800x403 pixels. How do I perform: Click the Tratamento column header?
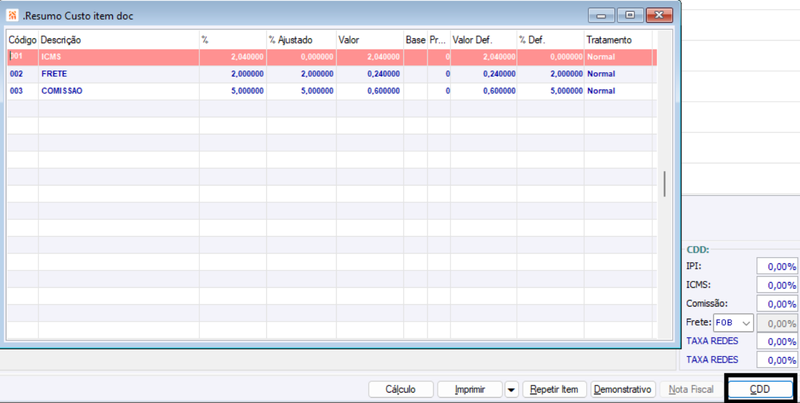pos(618,40)
